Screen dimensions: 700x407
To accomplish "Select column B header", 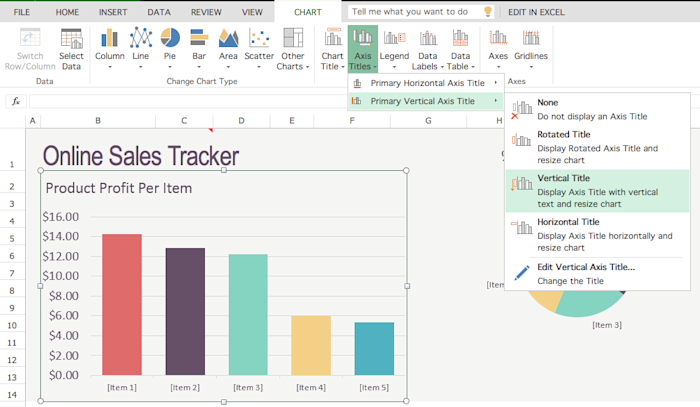I will point(98,120).
